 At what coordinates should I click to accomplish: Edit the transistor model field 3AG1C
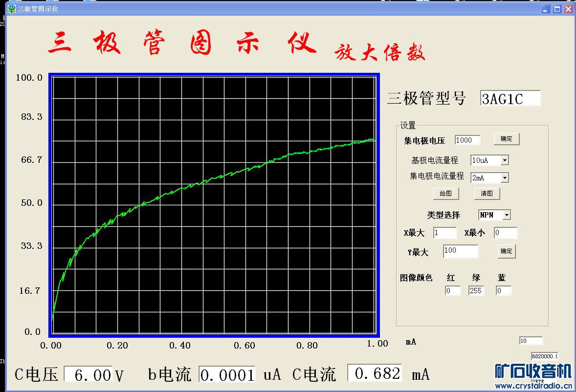[510, 98]
